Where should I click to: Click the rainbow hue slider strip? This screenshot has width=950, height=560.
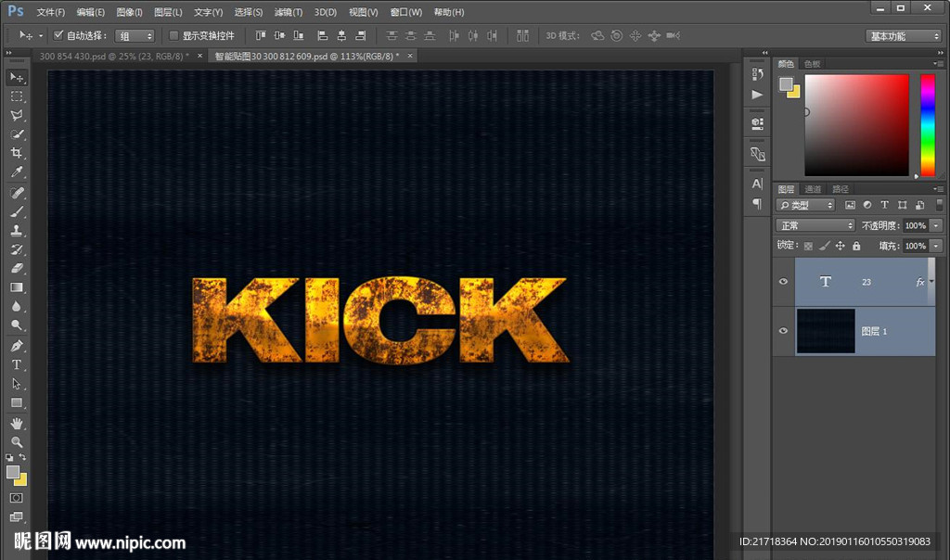click(x=927, y=124)
